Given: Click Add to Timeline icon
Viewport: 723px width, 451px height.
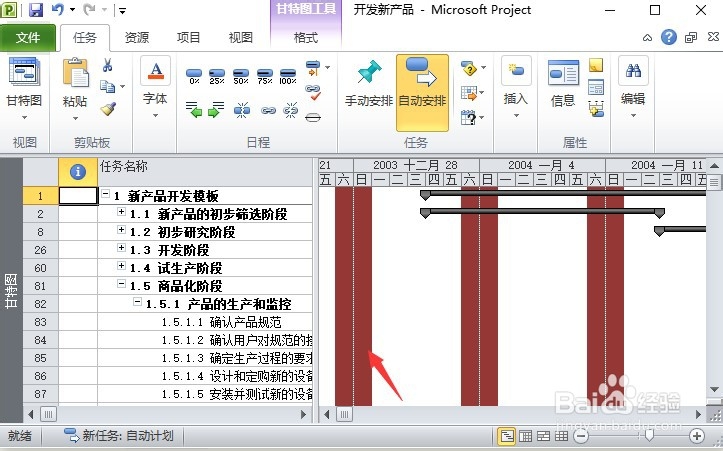Looking at the screenshot, I should click(x=596, y=109).
